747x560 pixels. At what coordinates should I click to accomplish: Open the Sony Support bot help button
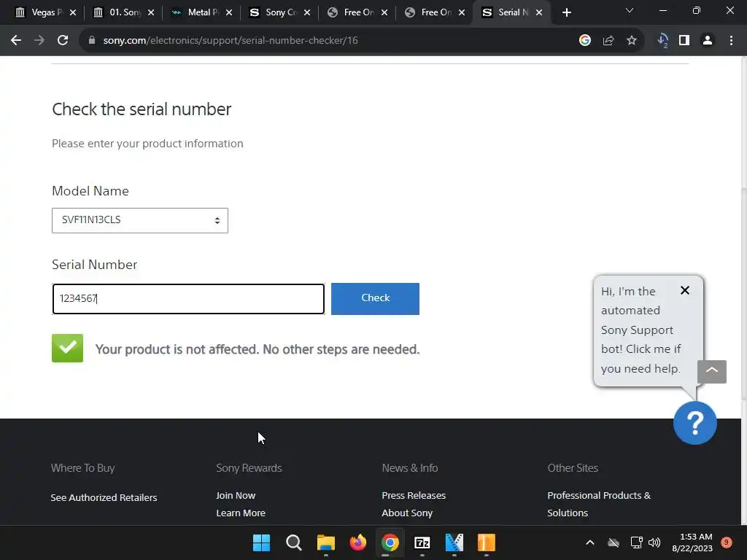(695, 423)
